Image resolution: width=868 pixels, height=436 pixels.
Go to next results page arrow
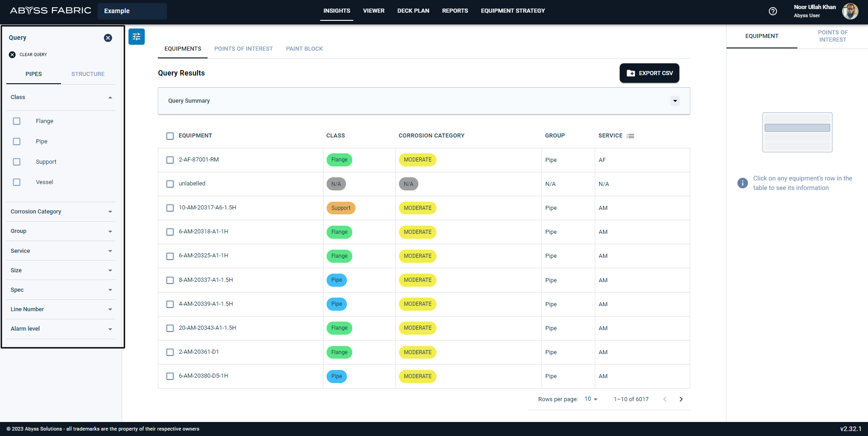click(x=681, y=399)
